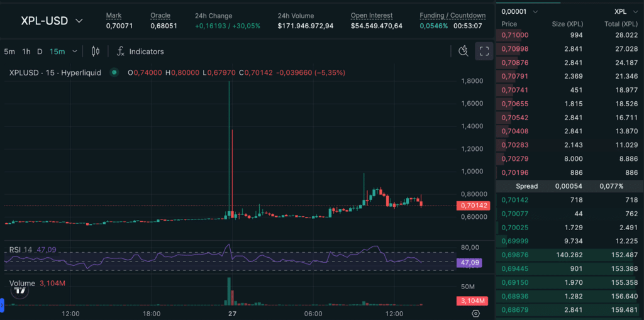Select ask price 0,71000 in order book
Viewport: 644px width, 320px height.
click(x=515, y=35)
